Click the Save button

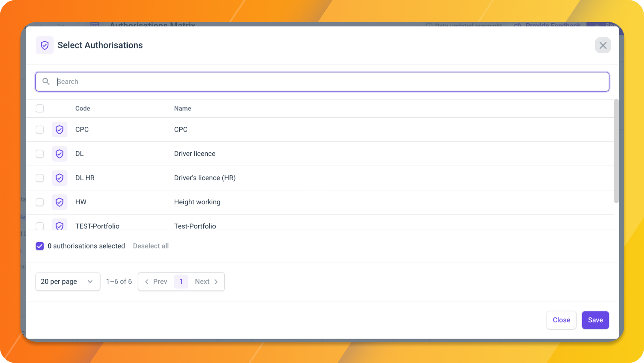click(x=595, y=320)
